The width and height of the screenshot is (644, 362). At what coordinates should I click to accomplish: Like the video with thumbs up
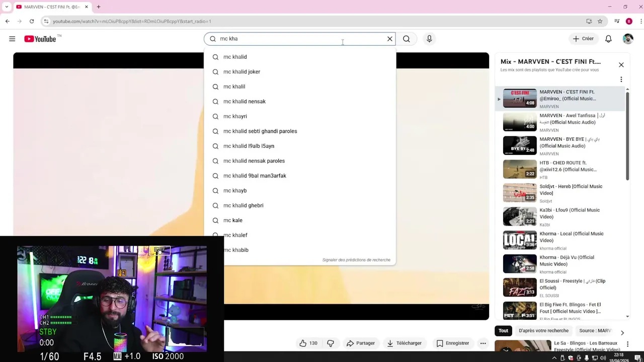[x=308, y=343]
